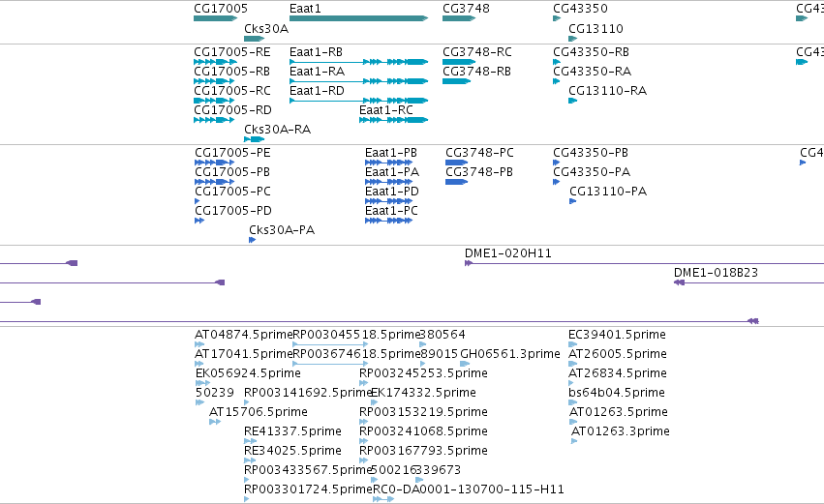
Task: Open EST RP003245253.5prime
Action: (x=423, y=373)
